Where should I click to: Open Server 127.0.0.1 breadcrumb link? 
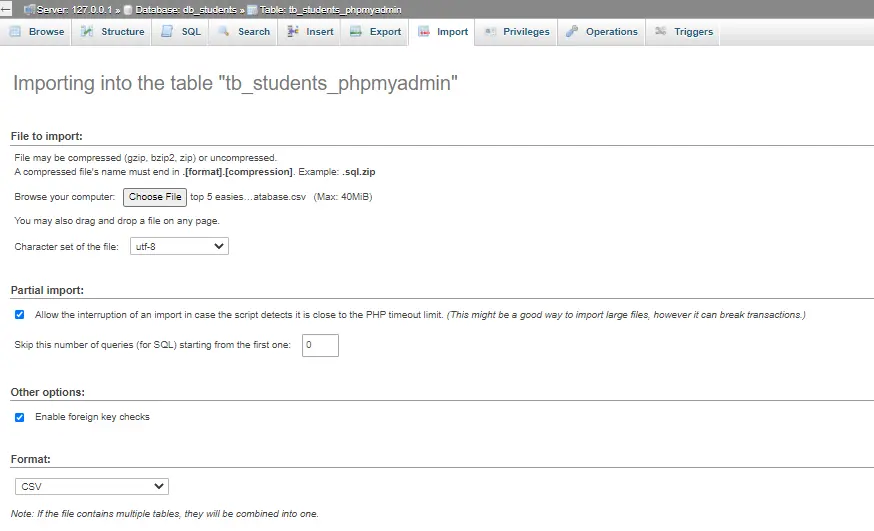click(x=76, y=8)
